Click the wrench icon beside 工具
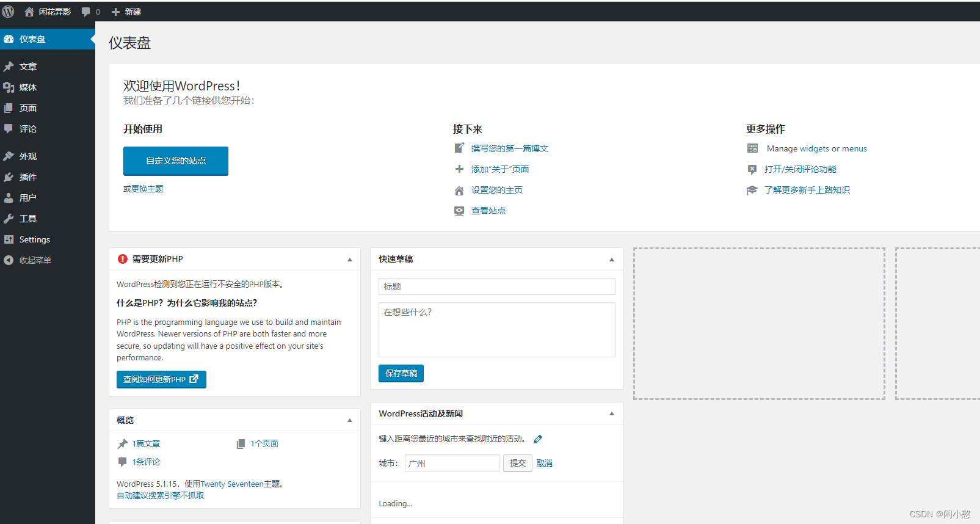Image resolution: width=980 pixels, height=524 pixels. (x=9, y=219)
